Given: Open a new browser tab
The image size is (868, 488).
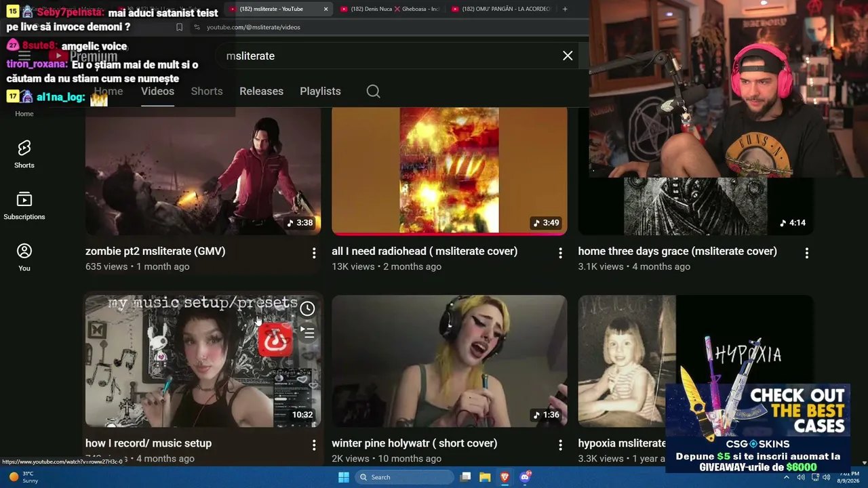Looking at the screenshot, I should (565, 9).
